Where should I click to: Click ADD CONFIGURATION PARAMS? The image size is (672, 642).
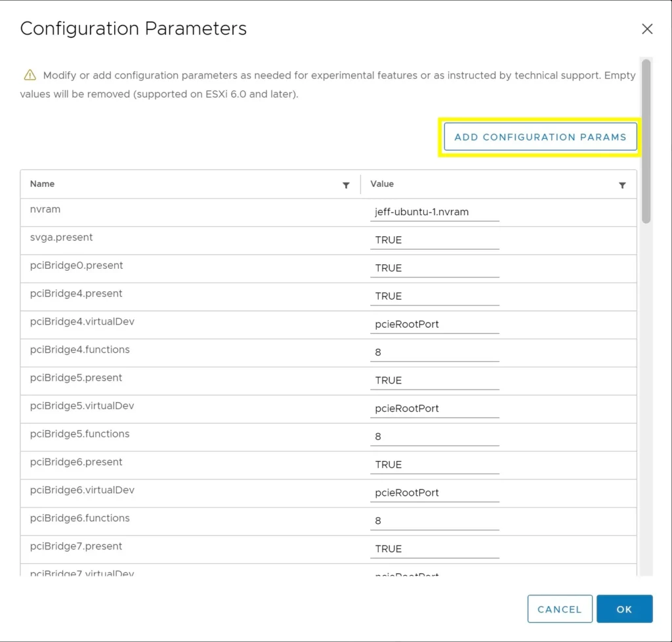539,137
